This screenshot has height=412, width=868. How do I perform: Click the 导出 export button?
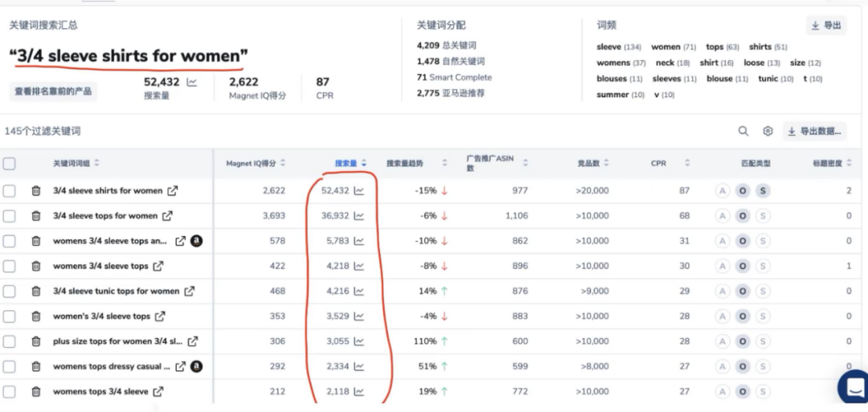coord(826,26)
